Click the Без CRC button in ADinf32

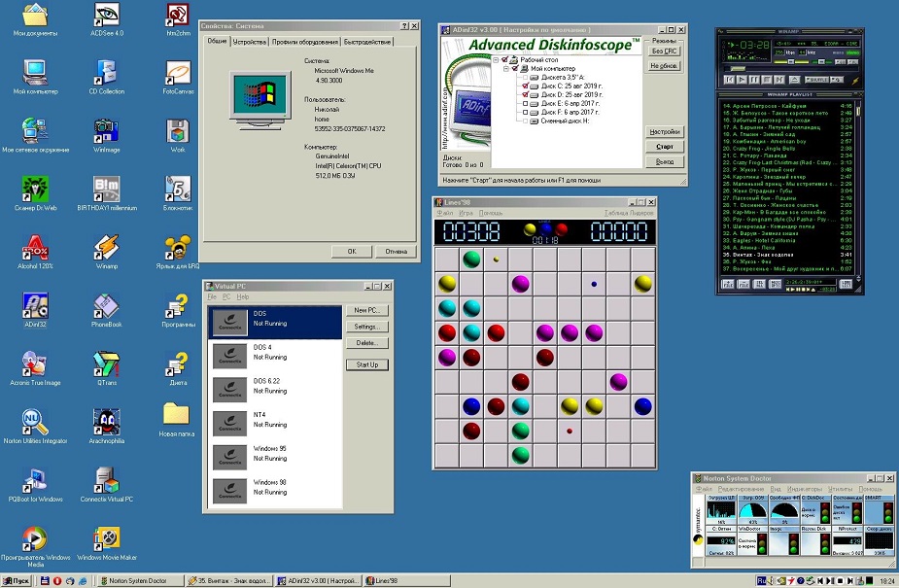point(664,51)
